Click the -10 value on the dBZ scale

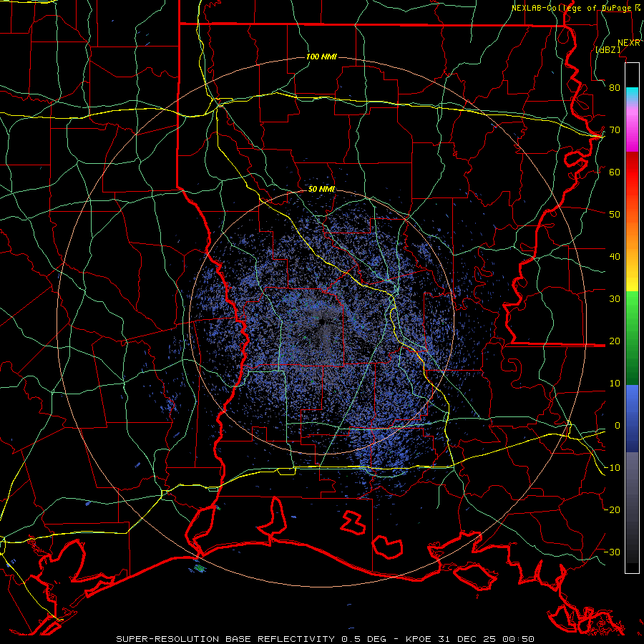click(x=612, y=468)
